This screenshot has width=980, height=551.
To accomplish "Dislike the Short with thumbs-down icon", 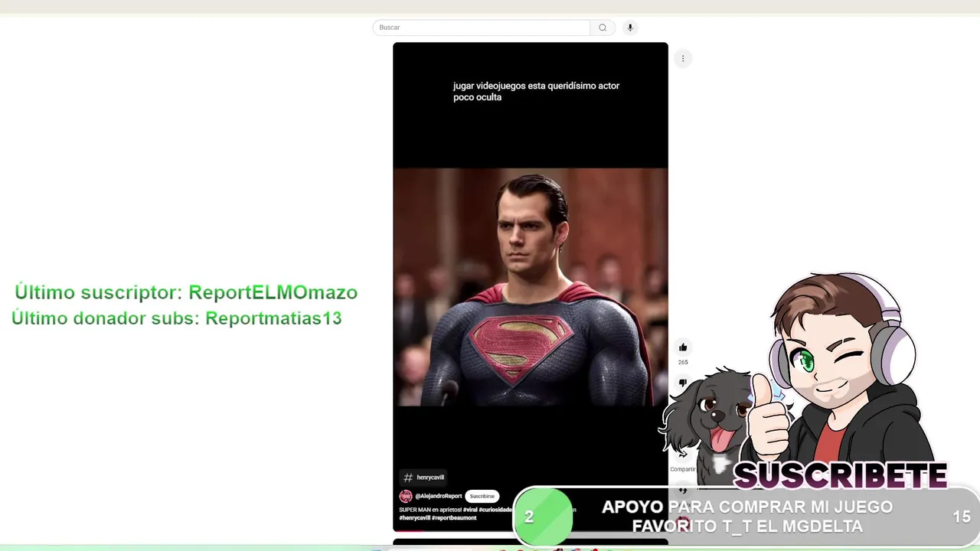I will coord(682,383).
